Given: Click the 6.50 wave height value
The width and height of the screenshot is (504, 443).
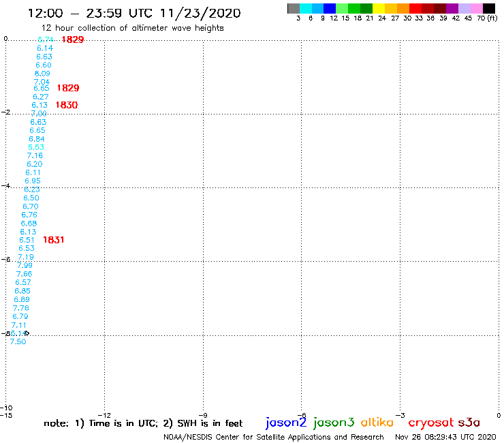Looking at the screenshot, I should click(31, 198).
